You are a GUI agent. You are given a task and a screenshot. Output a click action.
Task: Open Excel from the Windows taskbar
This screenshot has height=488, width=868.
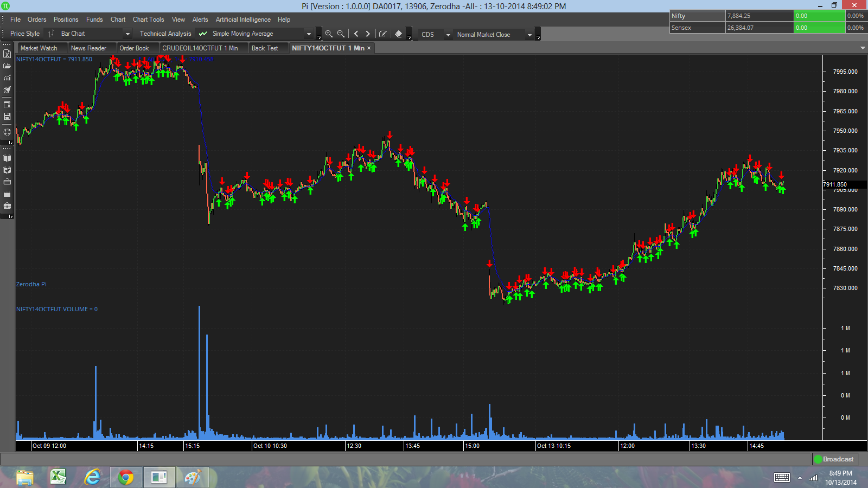58,478
